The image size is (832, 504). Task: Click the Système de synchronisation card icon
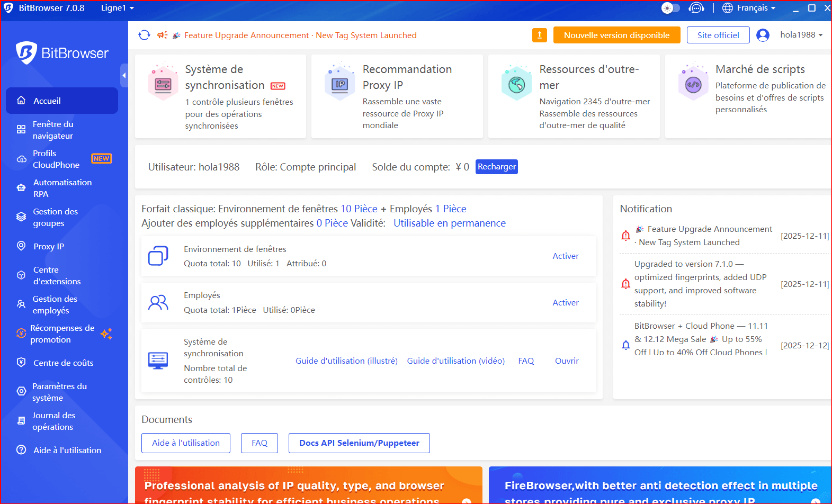(x=163, y=84)
